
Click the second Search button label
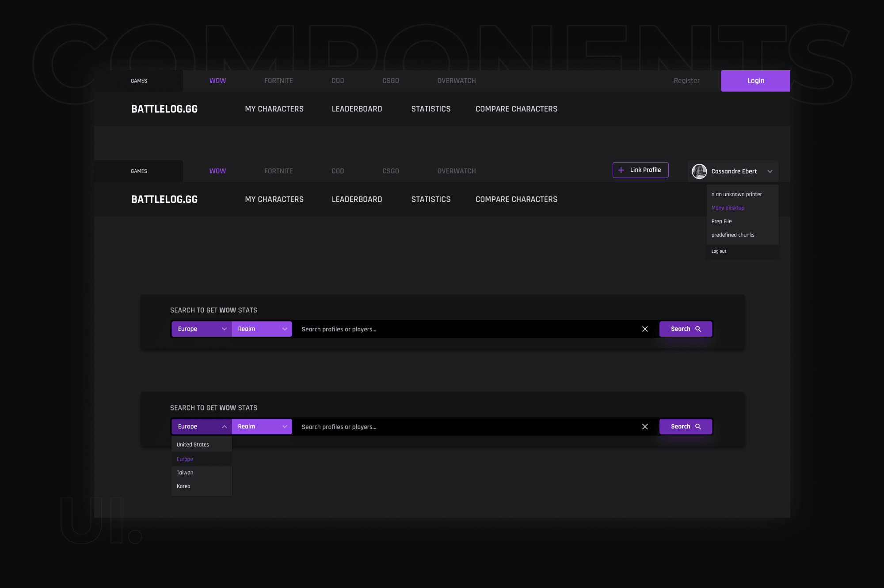[x=681, y=427]
